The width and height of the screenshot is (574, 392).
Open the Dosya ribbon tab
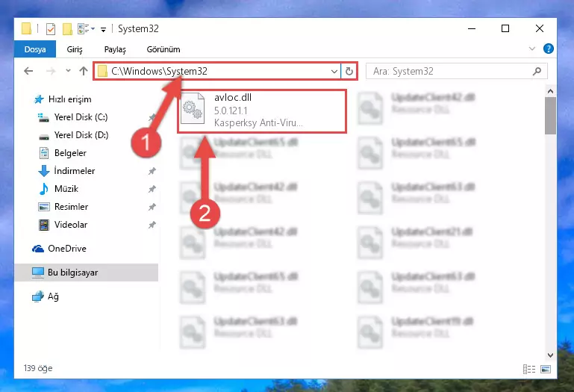tap(35, 49)
